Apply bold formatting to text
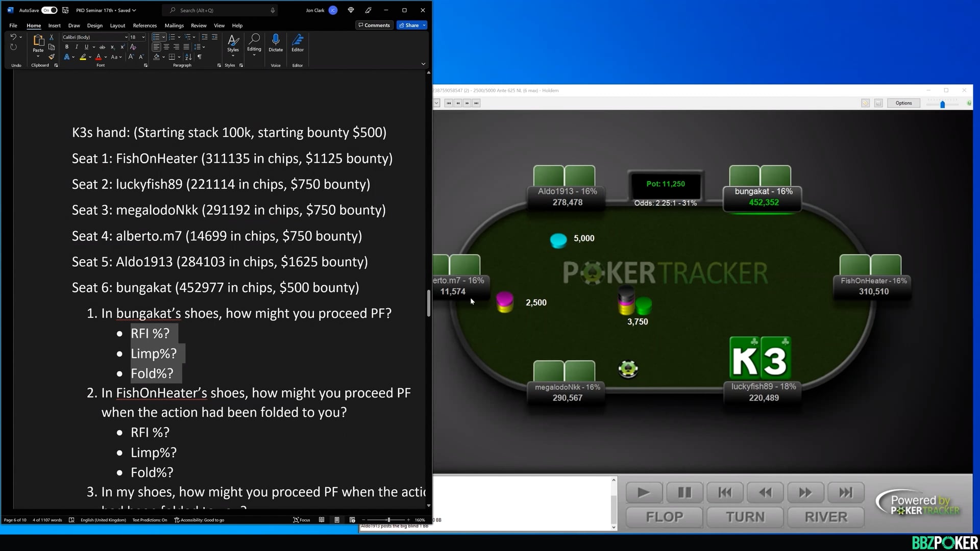 [66, 47]
